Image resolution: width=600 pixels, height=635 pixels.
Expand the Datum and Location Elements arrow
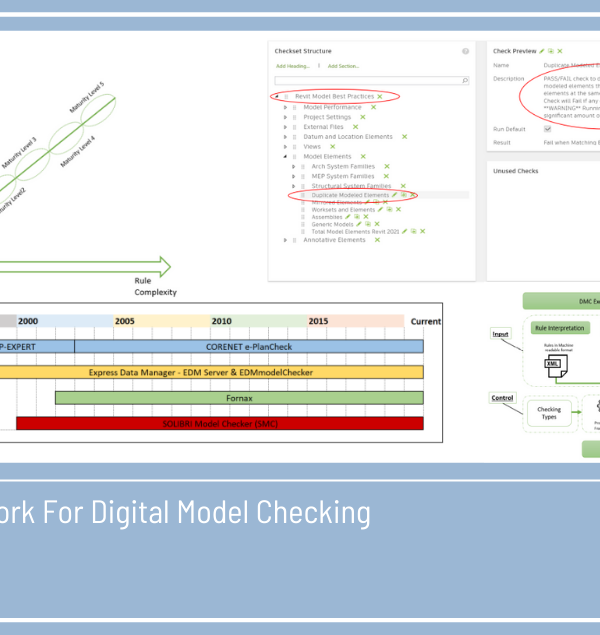point(285,137)
